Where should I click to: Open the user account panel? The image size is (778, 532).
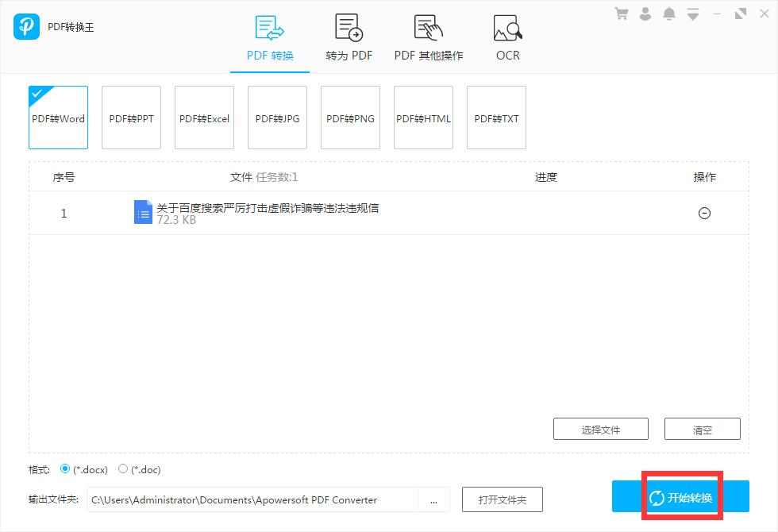[645, 13]
